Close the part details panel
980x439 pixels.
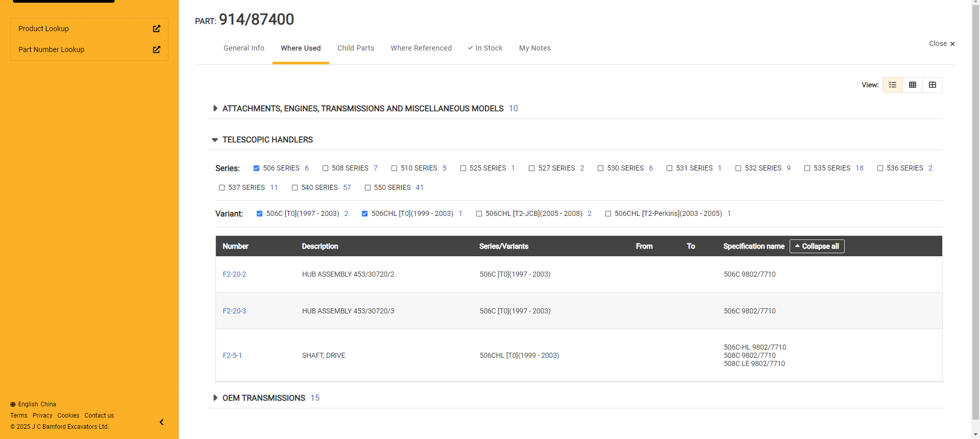click(942, 44)
